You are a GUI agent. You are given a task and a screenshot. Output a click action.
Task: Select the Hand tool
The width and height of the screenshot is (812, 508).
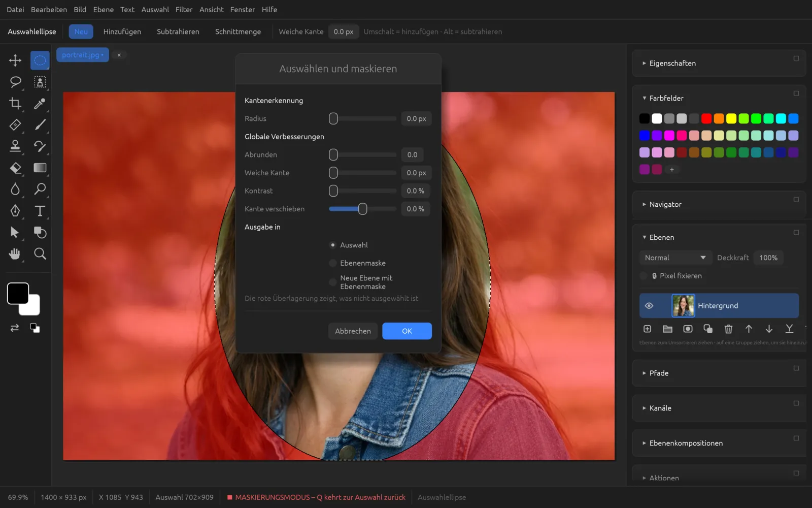pyautogui.click(x=15, y=253)
